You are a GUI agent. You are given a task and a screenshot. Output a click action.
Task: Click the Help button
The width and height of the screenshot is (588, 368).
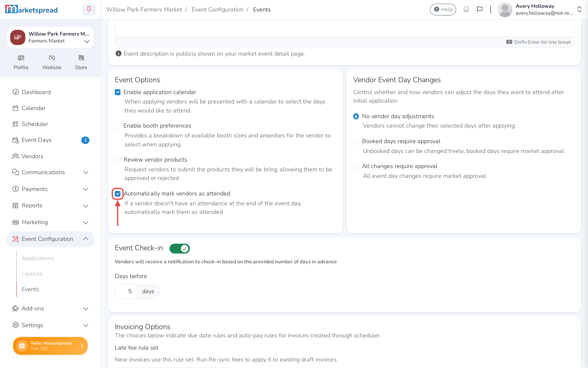click(x=443, y=9)
